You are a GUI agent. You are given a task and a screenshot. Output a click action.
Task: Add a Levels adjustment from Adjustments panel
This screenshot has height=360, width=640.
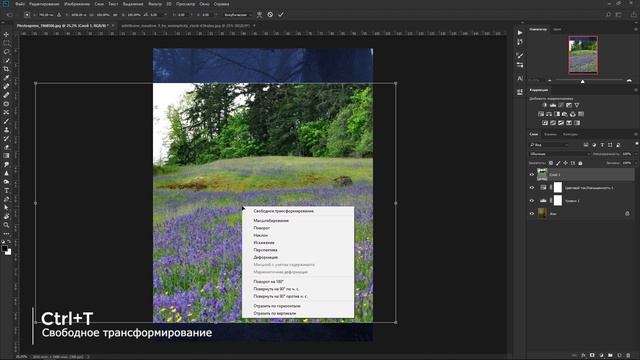click(553, 105)
